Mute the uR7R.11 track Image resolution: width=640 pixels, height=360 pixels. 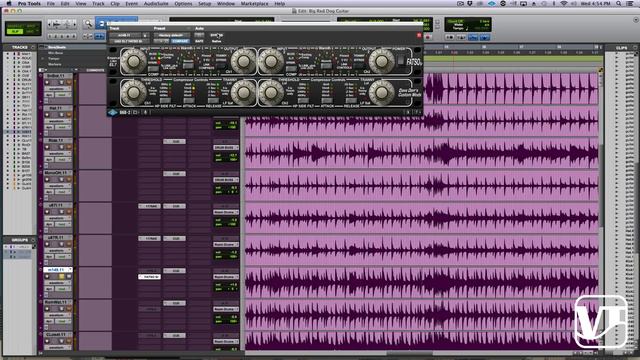[x=69, y=244]
